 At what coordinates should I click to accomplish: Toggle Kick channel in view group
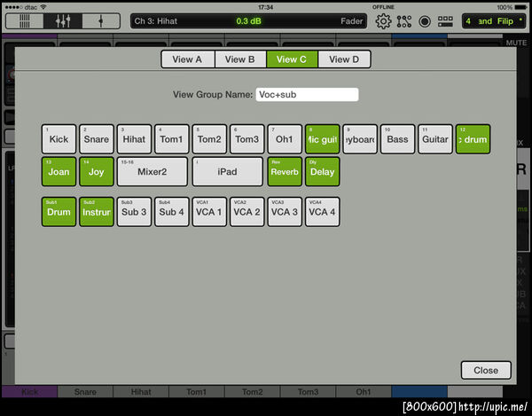coord(59,139)
